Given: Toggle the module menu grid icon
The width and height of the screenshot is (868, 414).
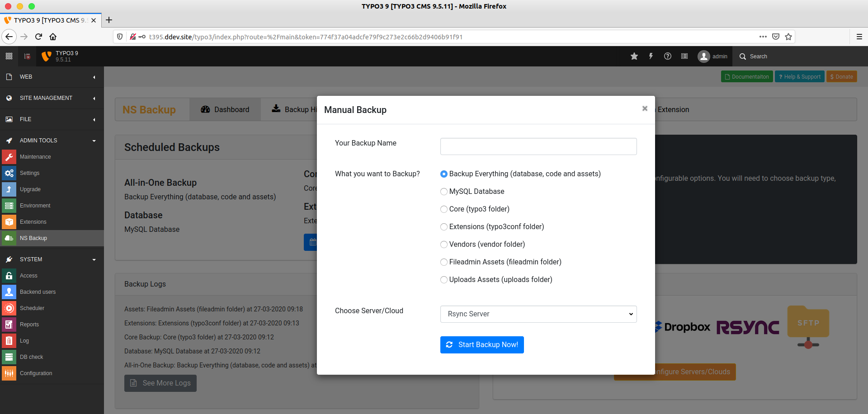Looking at the screenshot, I should coord(9,56).
